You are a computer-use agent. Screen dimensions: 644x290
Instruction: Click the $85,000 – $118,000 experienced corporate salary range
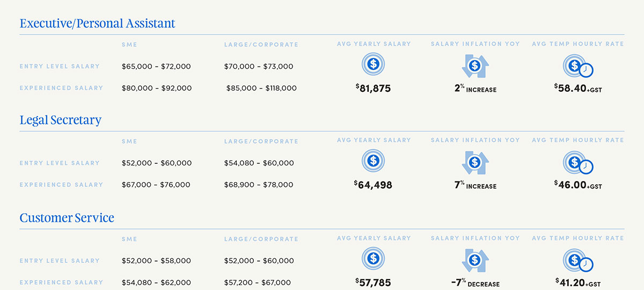pos(261,88)
